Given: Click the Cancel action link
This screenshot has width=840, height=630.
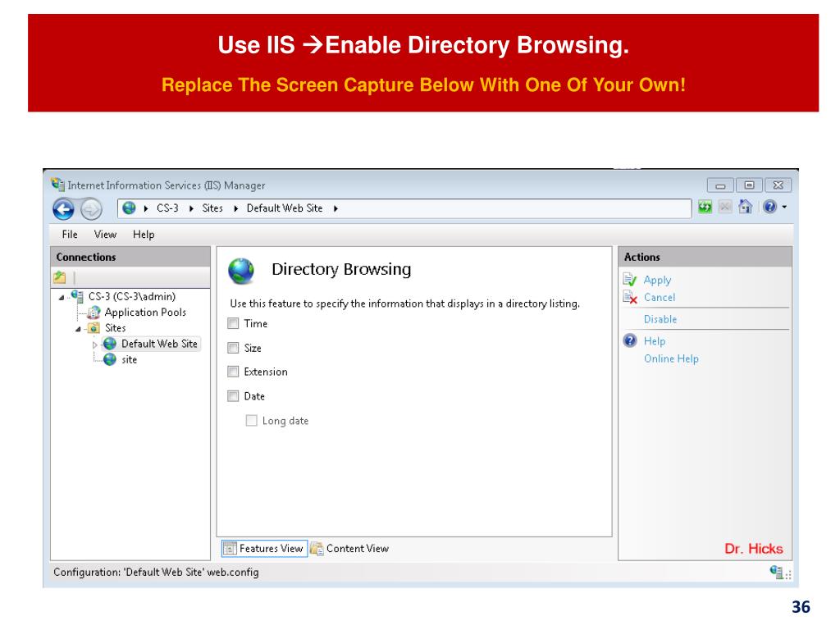Looking at the screenshot, I should (660, 297).
